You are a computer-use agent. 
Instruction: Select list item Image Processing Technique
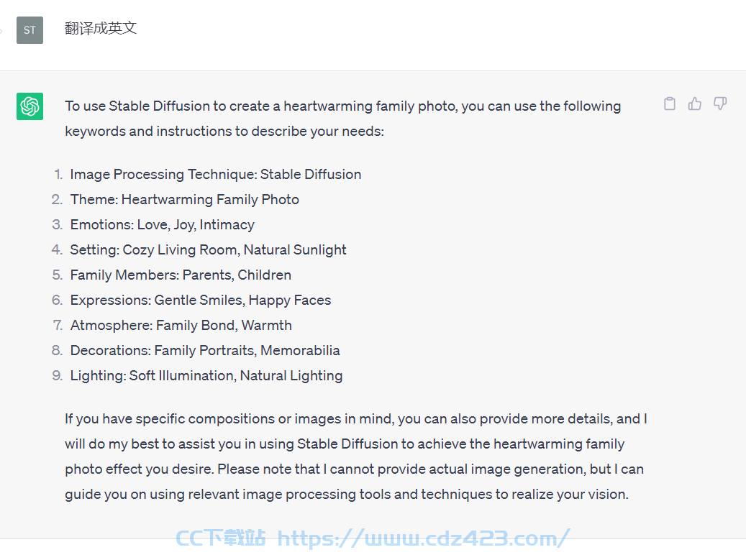(x=216, y=175)
